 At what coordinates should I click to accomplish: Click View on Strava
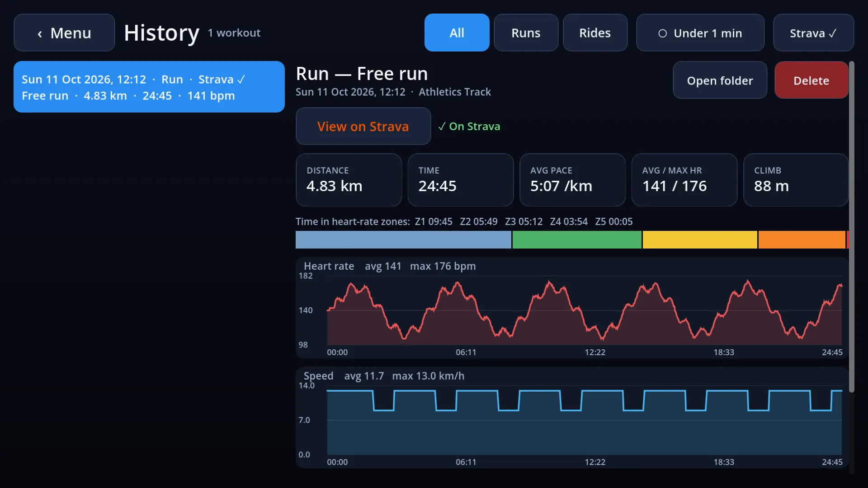tap(363, 126)
